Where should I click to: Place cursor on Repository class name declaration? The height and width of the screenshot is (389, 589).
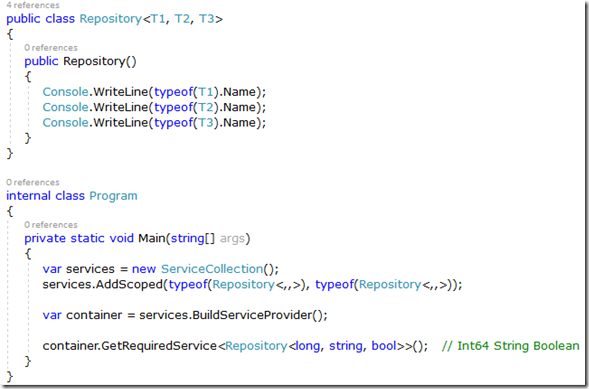111,19
